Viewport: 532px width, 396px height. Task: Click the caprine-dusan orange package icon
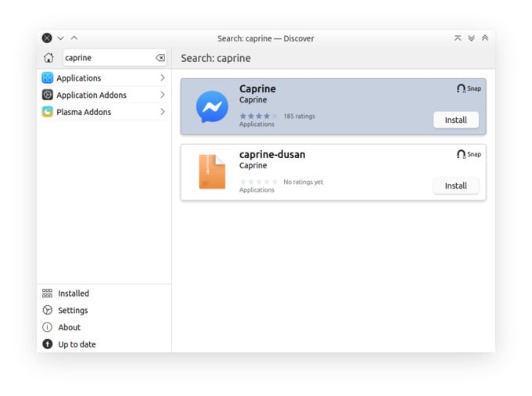(x=212, y=171)
